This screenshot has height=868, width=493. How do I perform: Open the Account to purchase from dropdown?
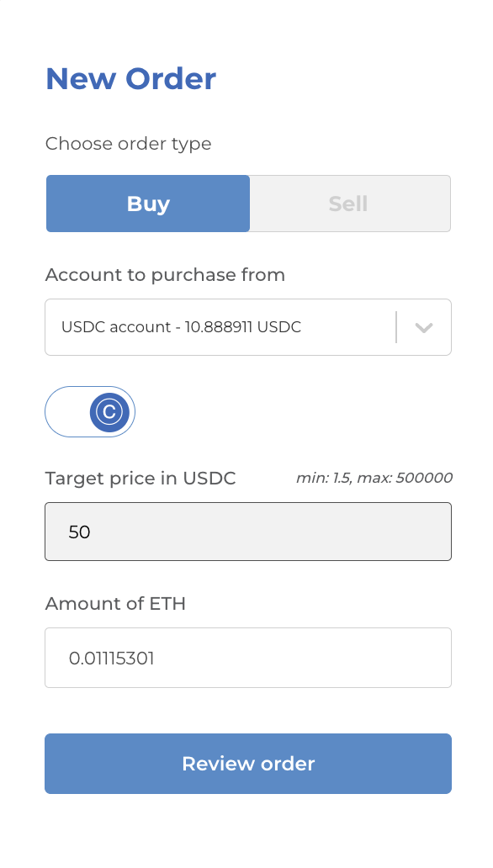coord(248,327)
